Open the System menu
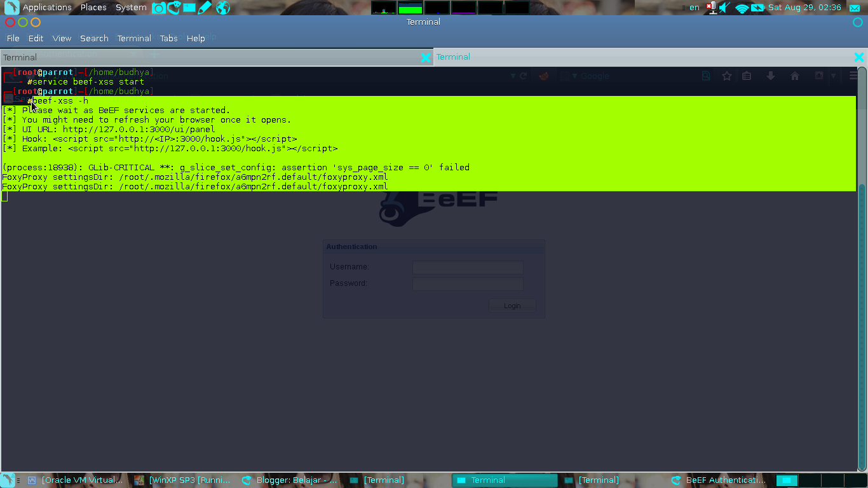 (131, 8)
